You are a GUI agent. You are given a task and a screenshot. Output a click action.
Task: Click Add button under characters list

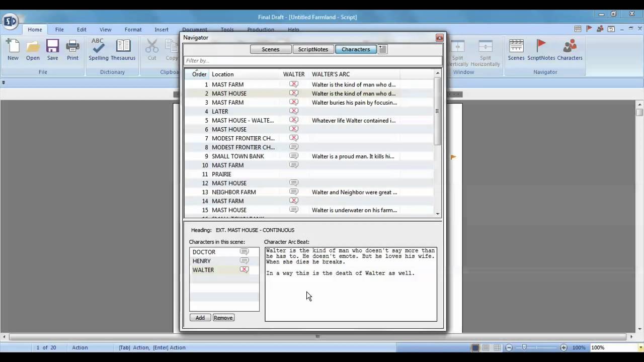[x=200, y=318]
